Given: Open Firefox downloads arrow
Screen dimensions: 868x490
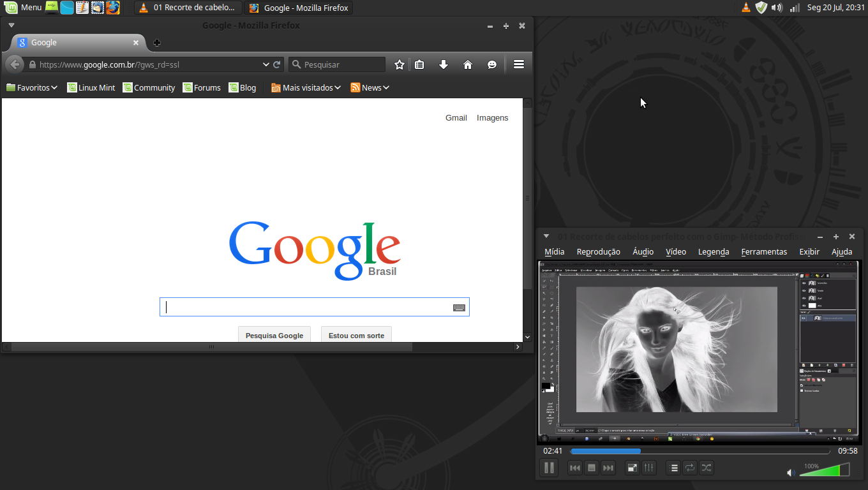Looking at the screenshot, I should pos(444,64).
